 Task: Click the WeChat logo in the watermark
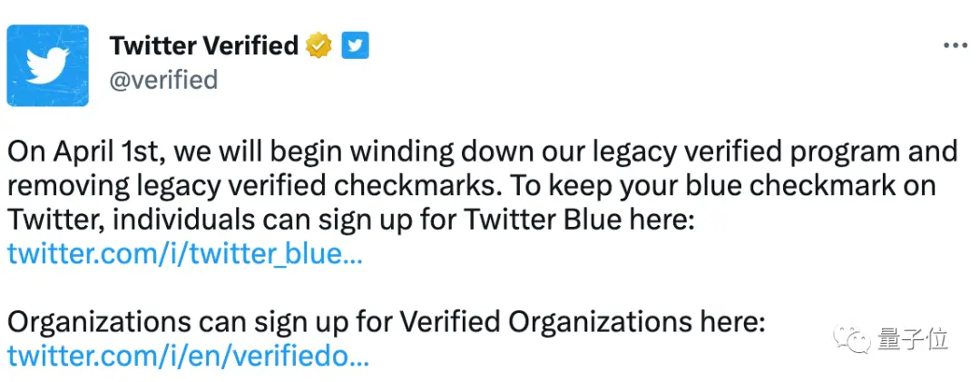tap(853, 340)
